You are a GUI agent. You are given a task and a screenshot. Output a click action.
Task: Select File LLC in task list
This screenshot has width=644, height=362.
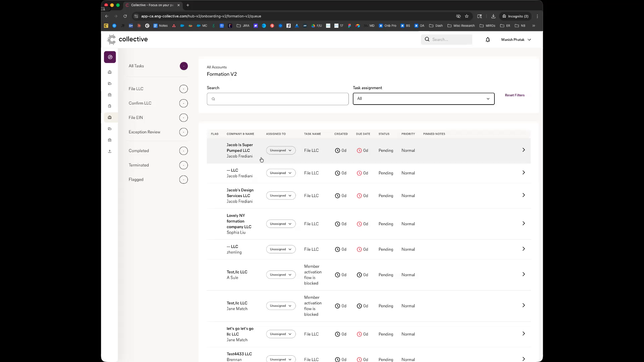(136, 89)
